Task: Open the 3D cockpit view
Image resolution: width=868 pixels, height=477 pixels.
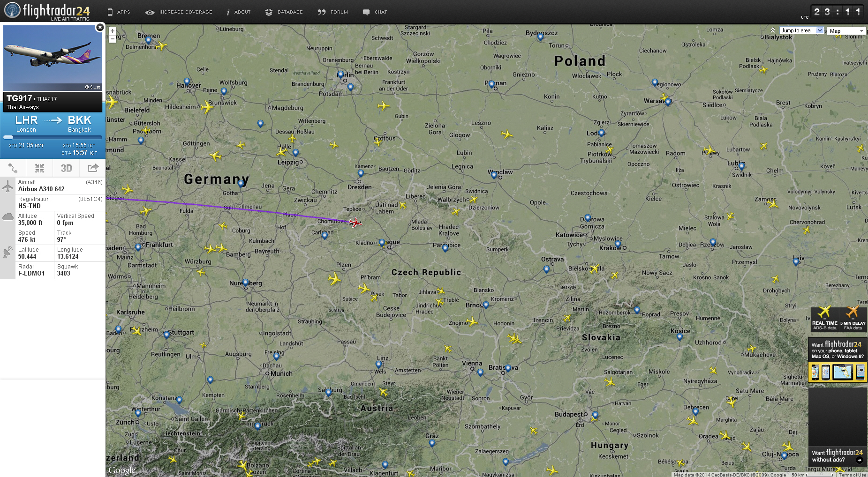Action: point(66,168)
